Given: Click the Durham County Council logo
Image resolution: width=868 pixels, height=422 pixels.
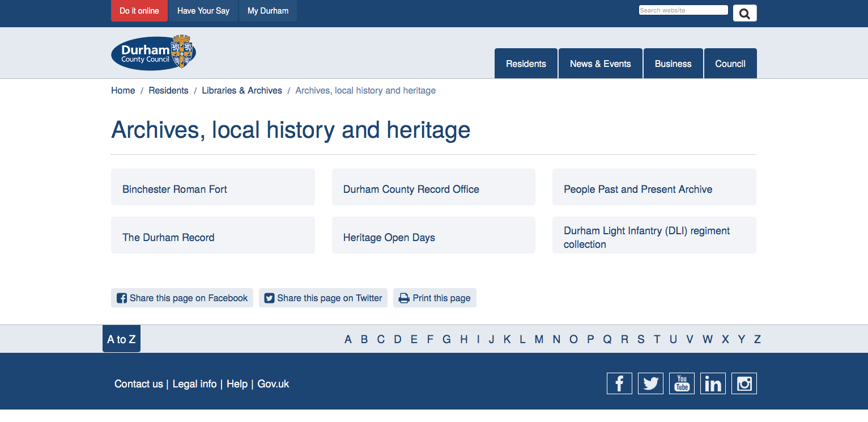Looking at the screenshot, I should point(154,52).
